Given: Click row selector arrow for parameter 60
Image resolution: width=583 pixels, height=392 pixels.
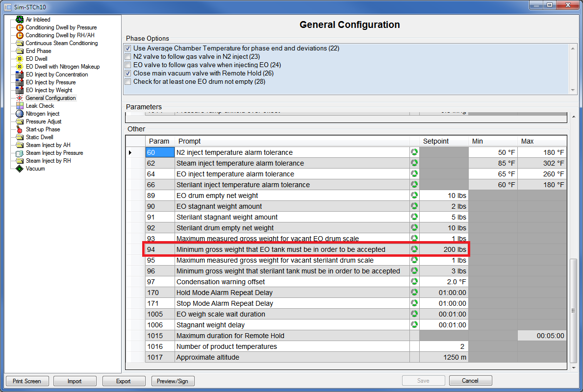Looking at the screenshot, I should pos(130,153).
